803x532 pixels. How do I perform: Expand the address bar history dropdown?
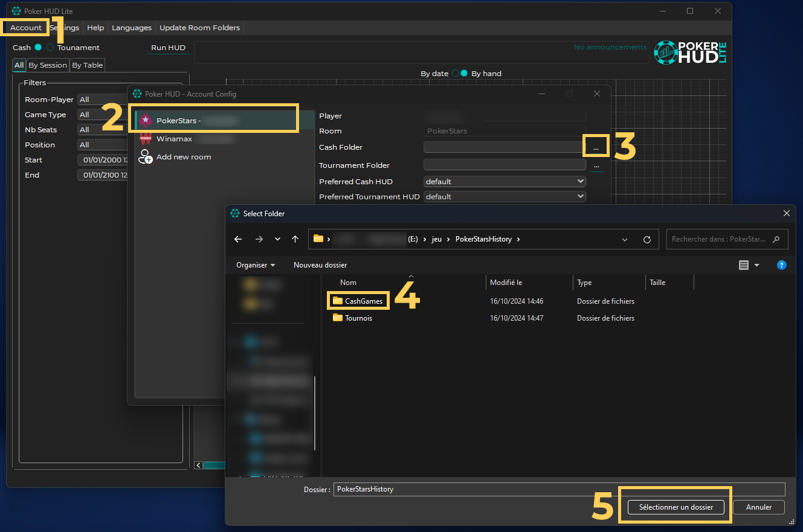[x=625, y=239]
